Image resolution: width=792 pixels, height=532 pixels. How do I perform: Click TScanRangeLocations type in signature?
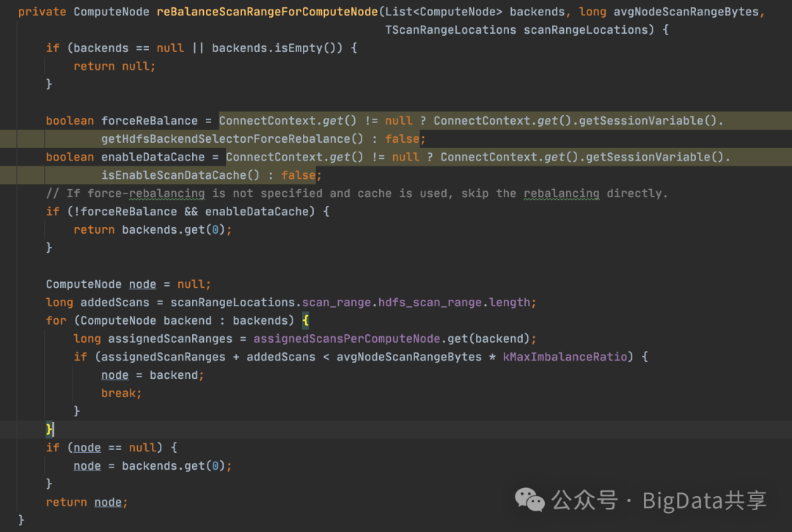pyautogui.click(x=450, y=30)
